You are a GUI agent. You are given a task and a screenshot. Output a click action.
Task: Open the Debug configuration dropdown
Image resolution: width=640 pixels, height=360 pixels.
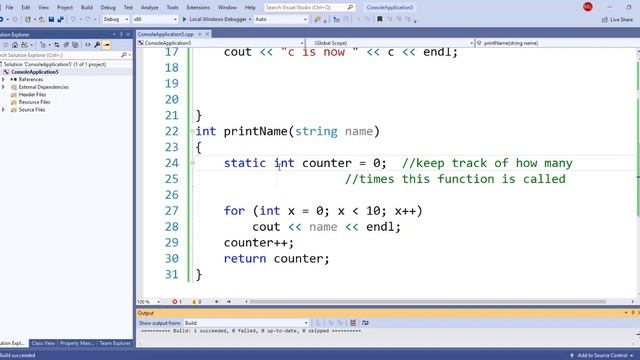[116, 19]
